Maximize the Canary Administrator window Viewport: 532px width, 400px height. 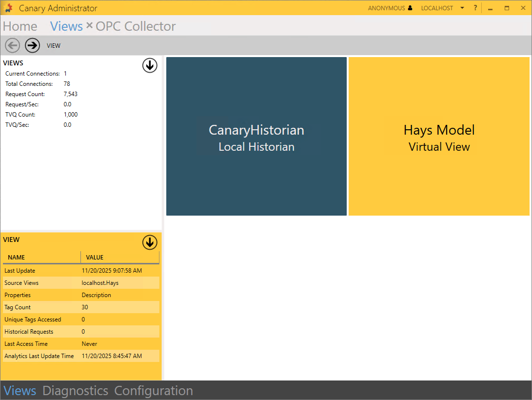pos(507,8)
